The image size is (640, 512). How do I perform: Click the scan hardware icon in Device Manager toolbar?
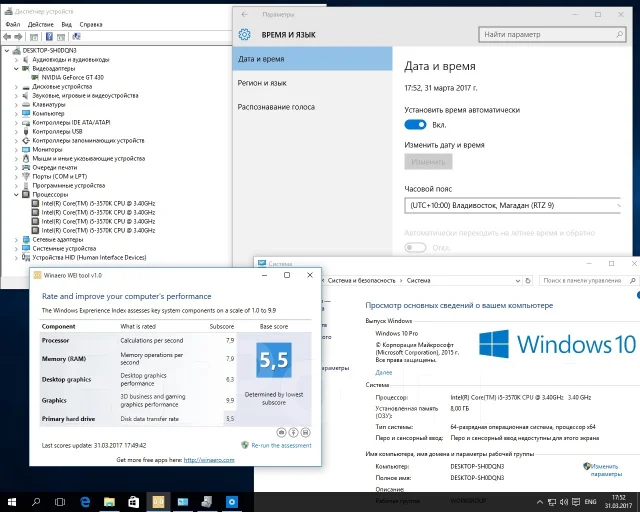click(76, 37)
